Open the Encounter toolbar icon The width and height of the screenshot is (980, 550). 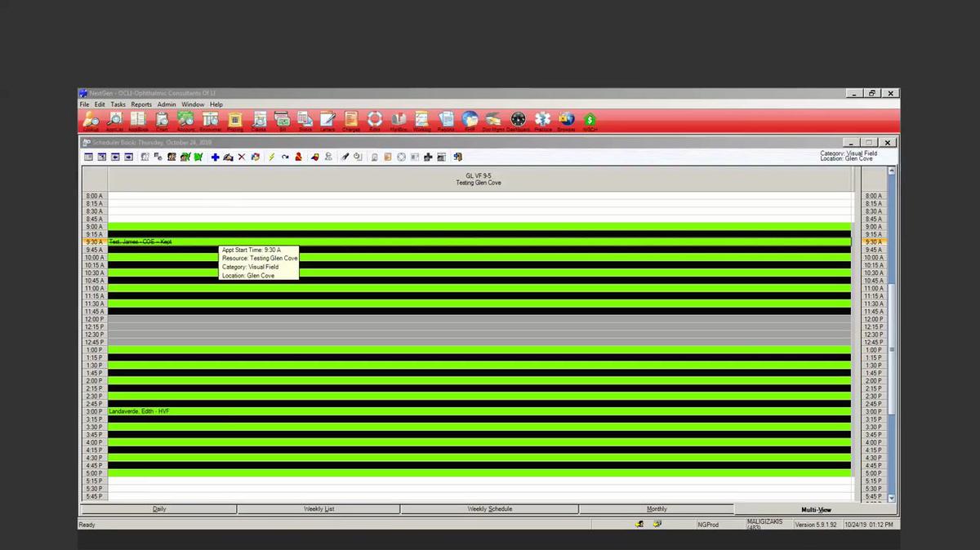click(x=209, y=119)
